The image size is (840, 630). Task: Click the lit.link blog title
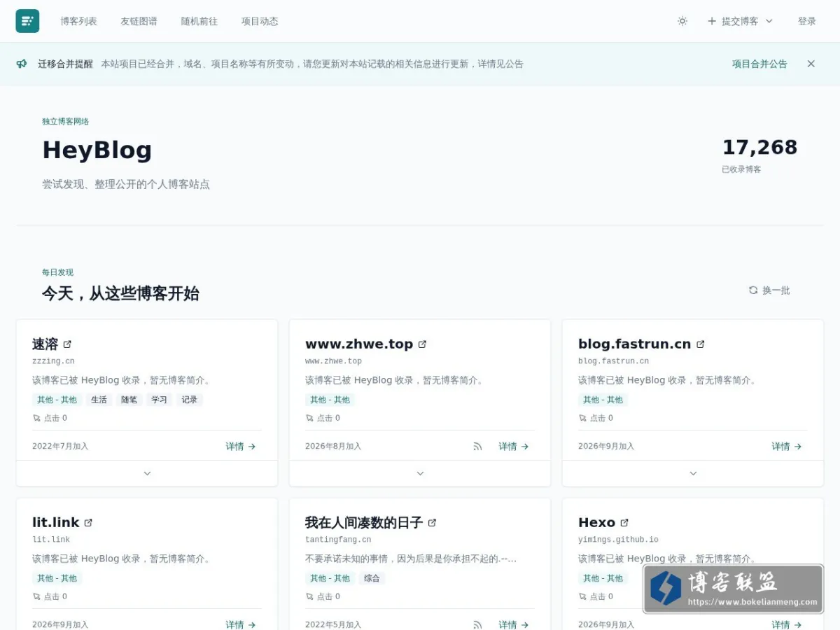coord(56,523)
